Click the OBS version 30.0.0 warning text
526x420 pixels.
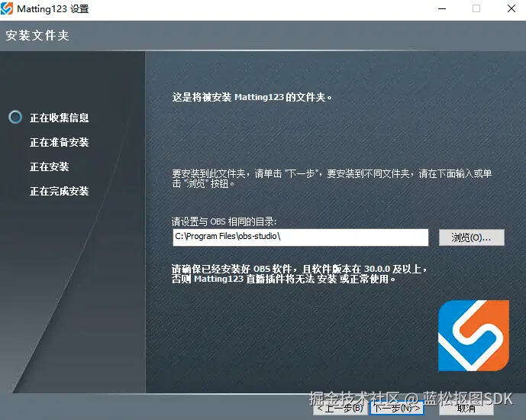click(299, 273)
